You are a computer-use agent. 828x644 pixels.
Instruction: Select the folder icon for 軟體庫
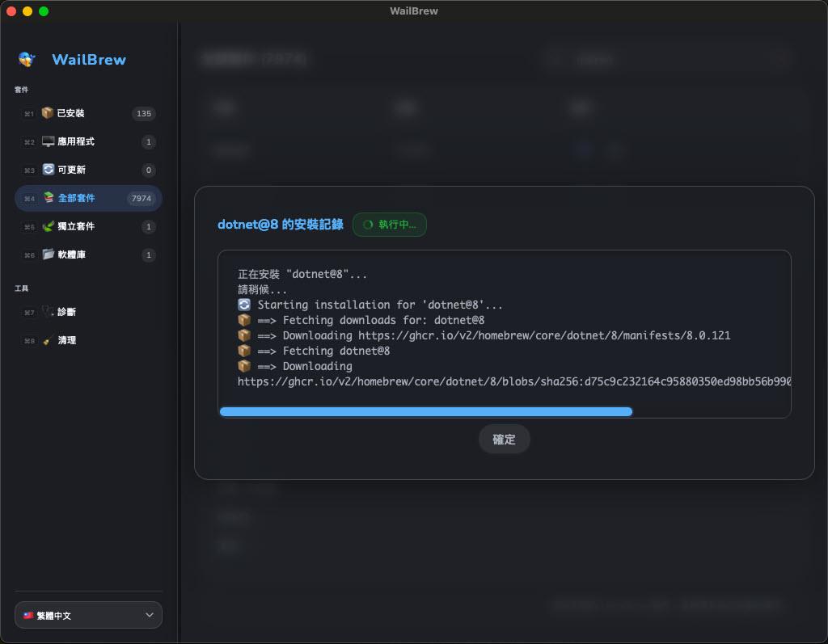pyautogui.click(x=48, y=255)
